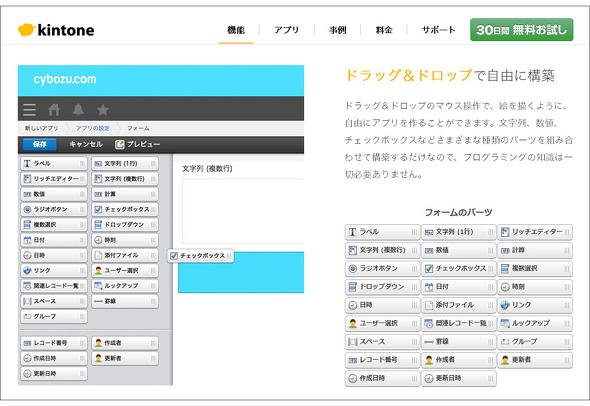This screenshot has height=406, width=590.
Task: Select 罫線 in the editor's left palette
Action: [x=125, y=301]
